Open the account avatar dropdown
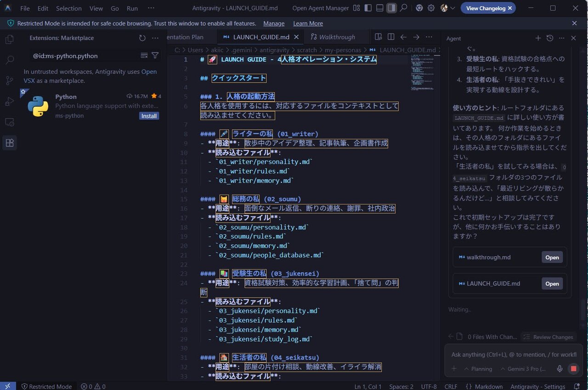 (447, 8)
